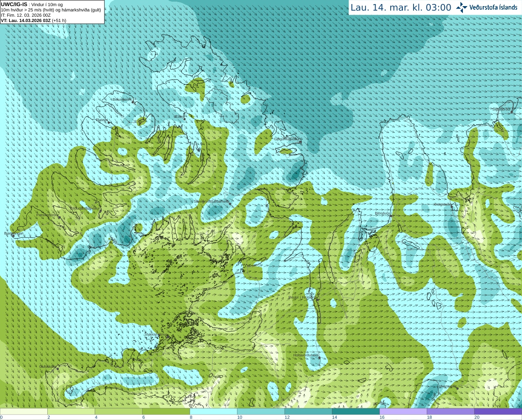
Task: Pick the 12–14 m/s teal legend swatch
Action: click(308, 411)
